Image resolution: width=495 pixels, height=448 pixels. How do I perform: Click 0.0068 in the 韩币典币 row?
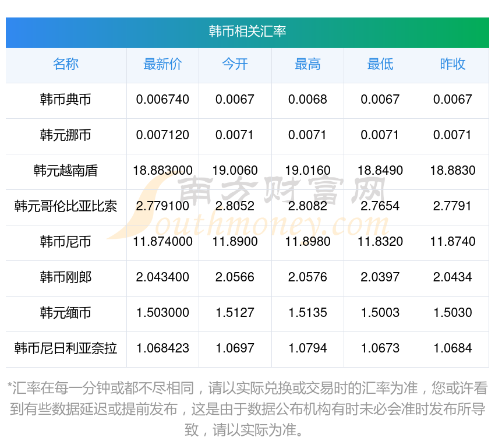307,100
